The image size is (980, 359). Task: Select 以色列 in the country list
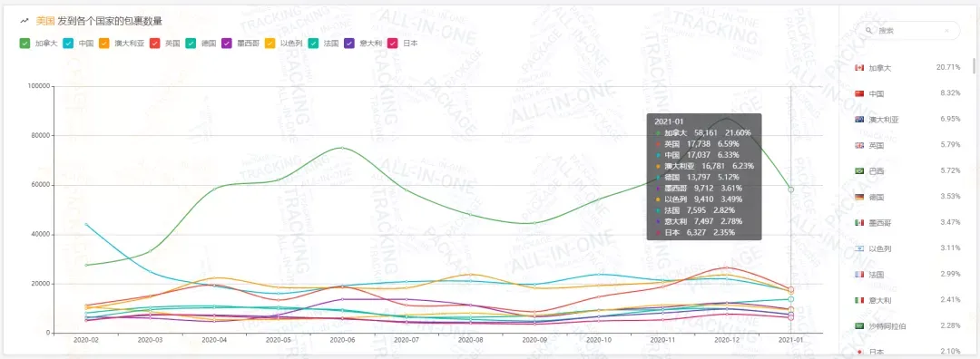tap(906, 248)
